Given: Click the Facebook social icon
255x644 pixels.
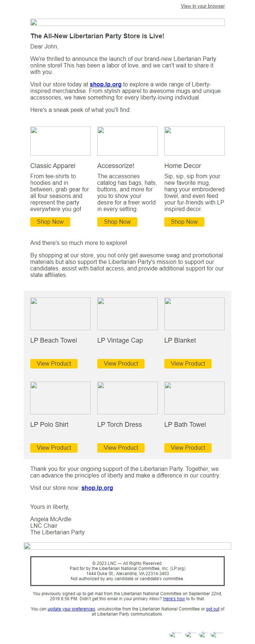Looking at the screenshot, I should (172, 634).
